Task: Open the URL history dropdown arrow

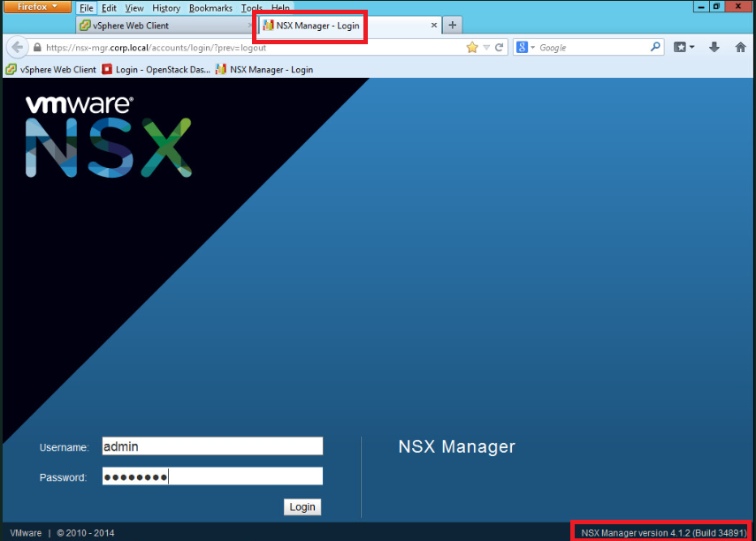Action: point(486,47)
